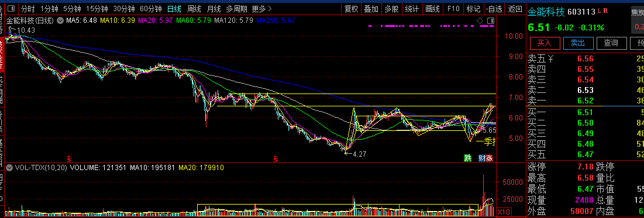Select the 60分钟 timeframe
644x218 pixels.
pos(151,9)
